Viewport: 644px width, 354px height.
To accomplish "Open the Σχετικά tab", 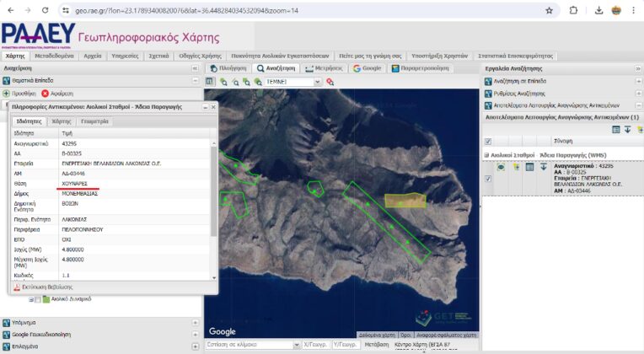I will 158,56.
